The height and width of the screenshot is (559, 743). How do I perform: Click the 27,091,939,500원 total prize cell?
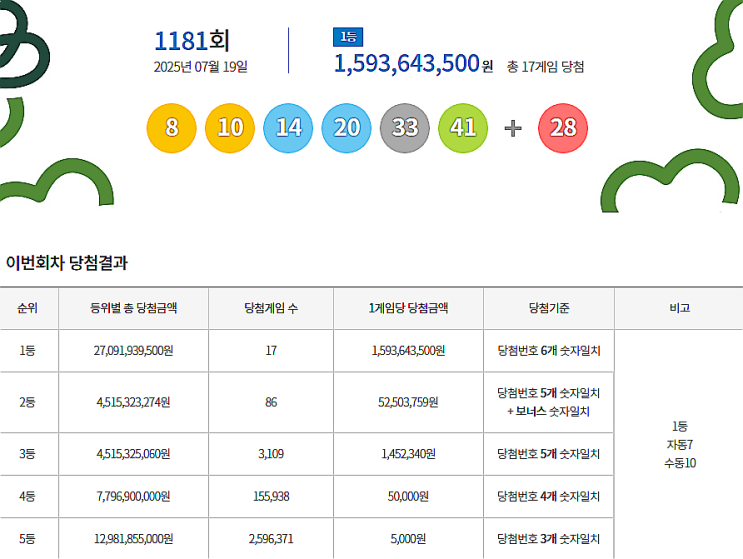pos(134,351)
